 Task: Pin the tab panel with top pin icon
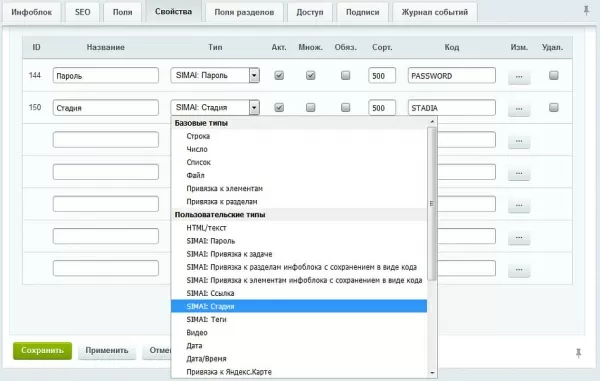[586, 10]
